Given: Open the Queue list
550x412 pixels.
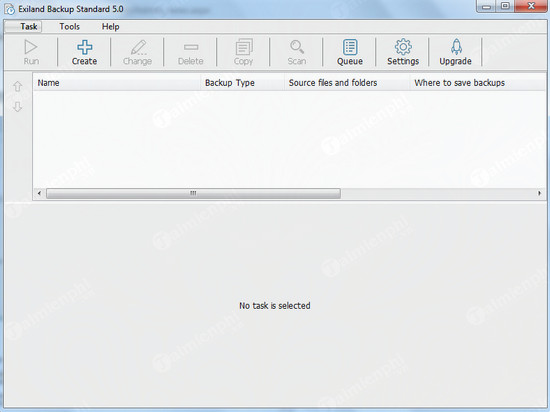Looking at the screenshot, I should (350, 52).
